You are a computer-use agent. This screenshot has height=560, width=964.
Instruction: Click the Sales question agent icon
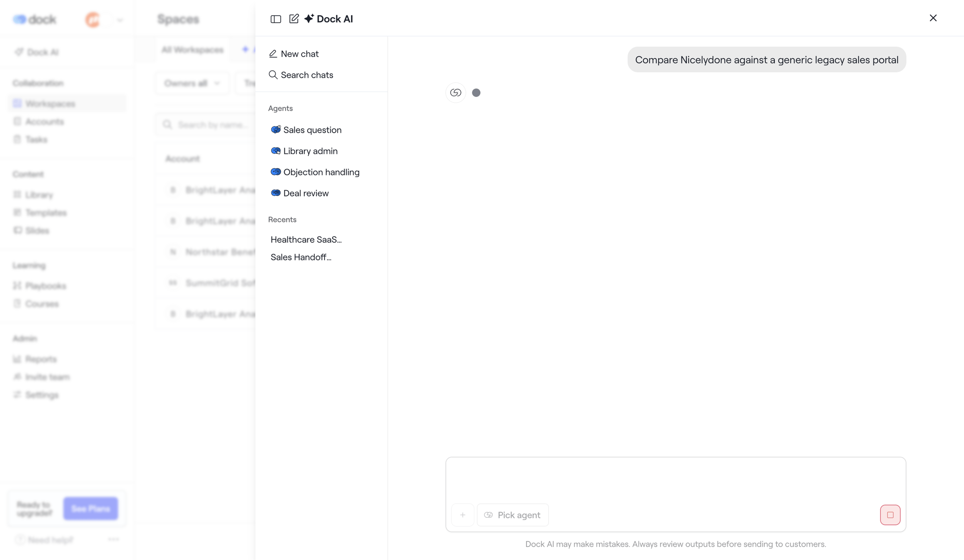276,130
